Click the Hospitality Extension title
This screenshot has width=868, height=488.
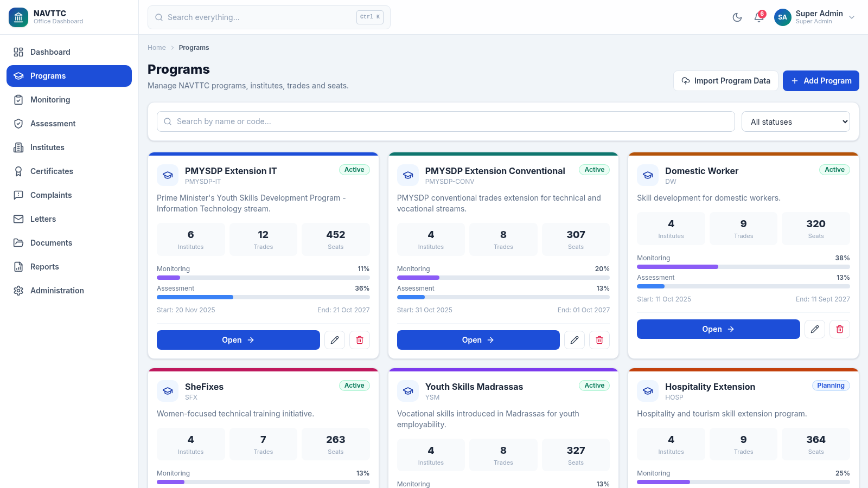(710, 387)
